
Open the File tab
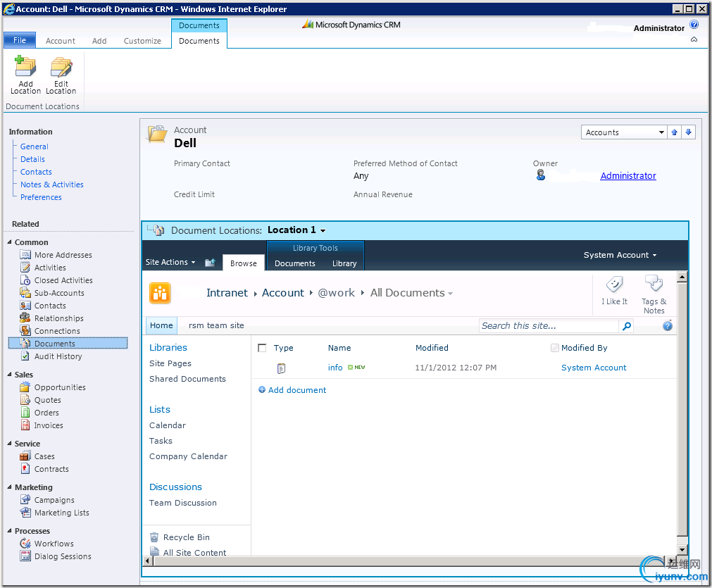point(20,40)
